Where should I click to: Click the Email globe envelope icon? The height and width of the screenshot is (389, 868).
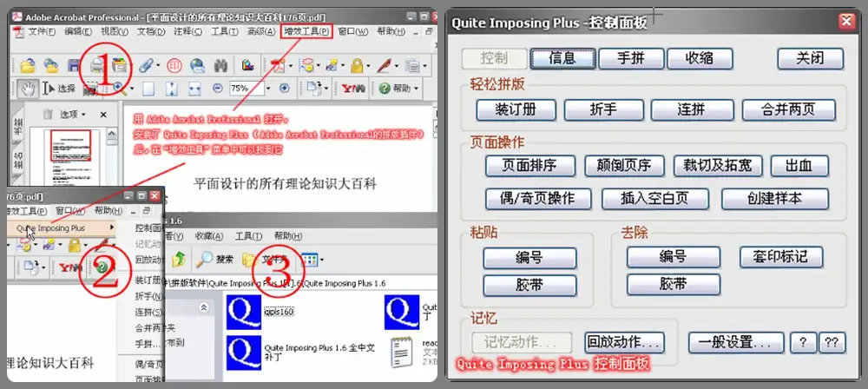(197, 66)
